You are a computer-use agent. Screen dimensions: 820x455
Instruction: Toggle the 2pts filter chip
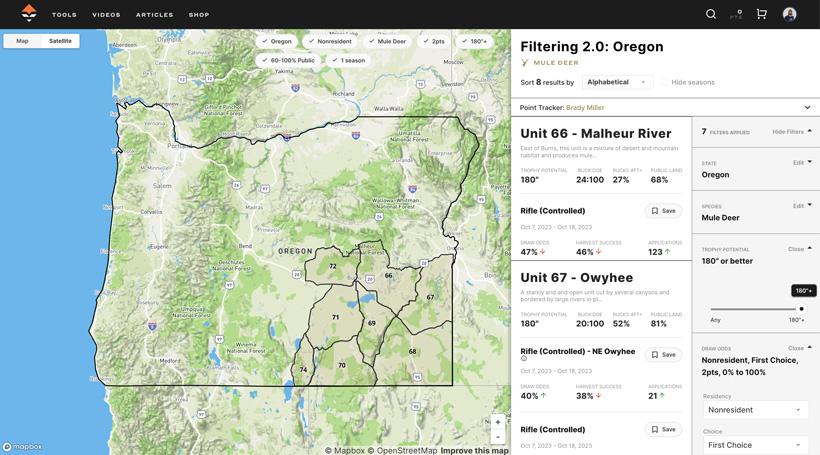(434, 41)
